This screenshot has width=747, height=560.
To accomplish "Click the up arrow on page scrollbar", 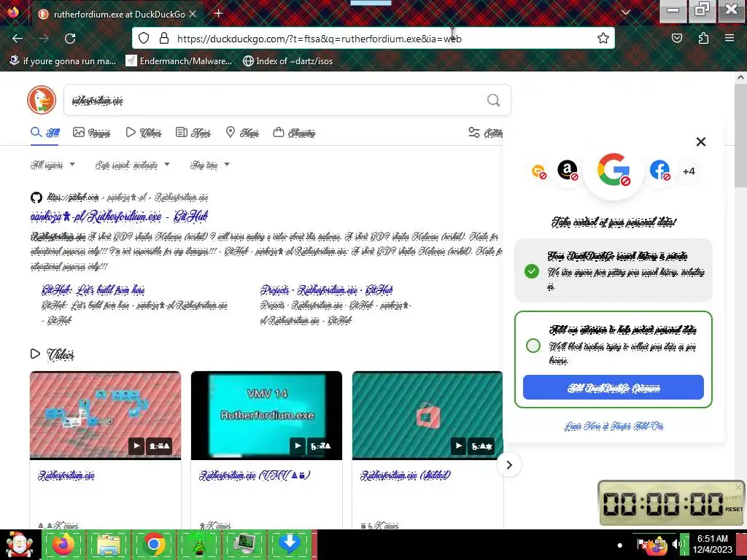I will pos(740,77).
